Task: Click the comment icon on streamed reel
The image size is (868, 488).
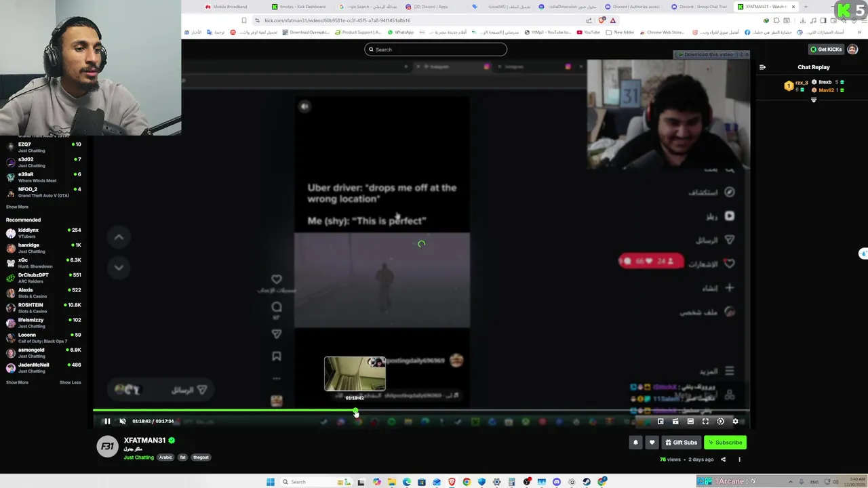Action: click(277, 307)
